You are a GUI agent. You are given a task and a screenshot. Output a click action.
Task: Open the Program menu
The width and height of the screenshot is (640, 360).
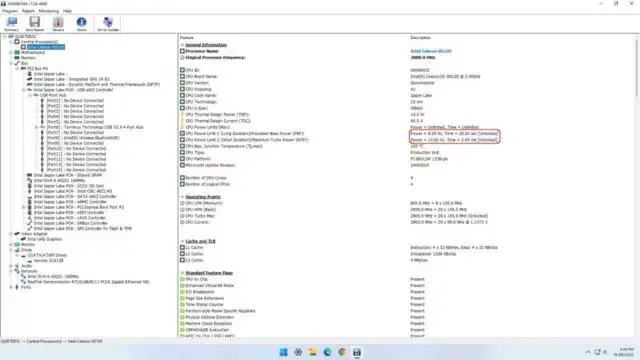tap(10, 11)
